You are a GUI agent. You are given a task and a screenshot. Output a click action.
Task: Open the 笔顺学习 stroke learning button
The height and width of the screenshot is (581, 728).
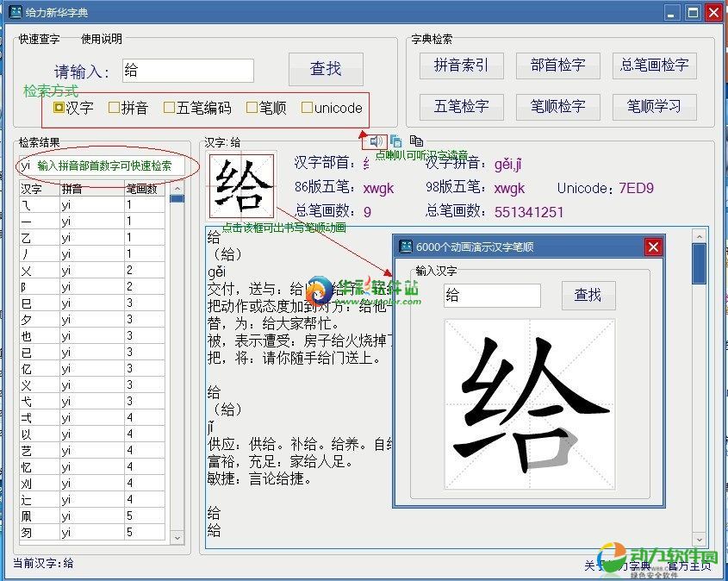(x=654, y=107)
